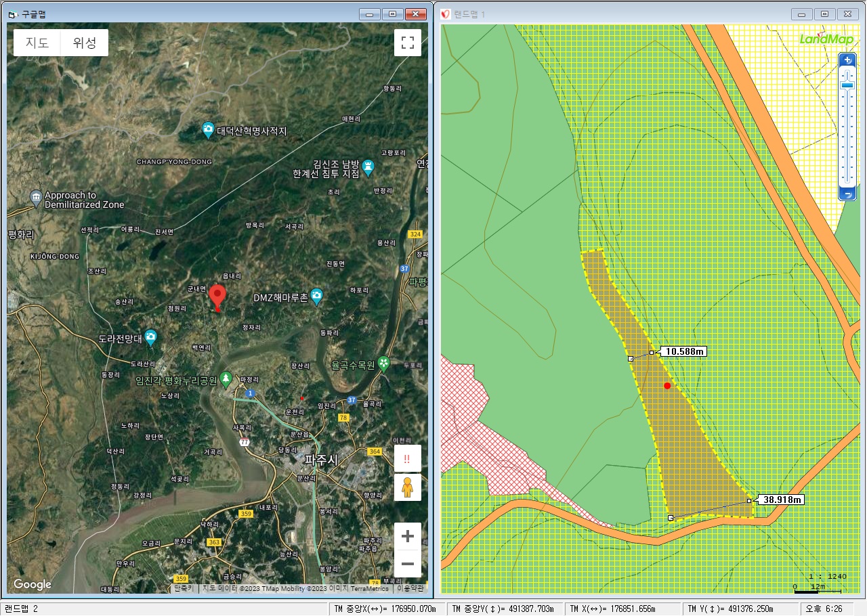Click the red location pin on the Google map
The width and height of the screenshot is (867, 616).
tap(217, 298)
